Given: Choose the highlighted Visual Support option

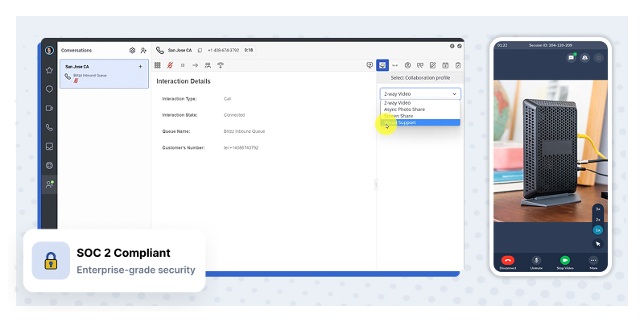Looking at the screenshot, I should [420, 122].
